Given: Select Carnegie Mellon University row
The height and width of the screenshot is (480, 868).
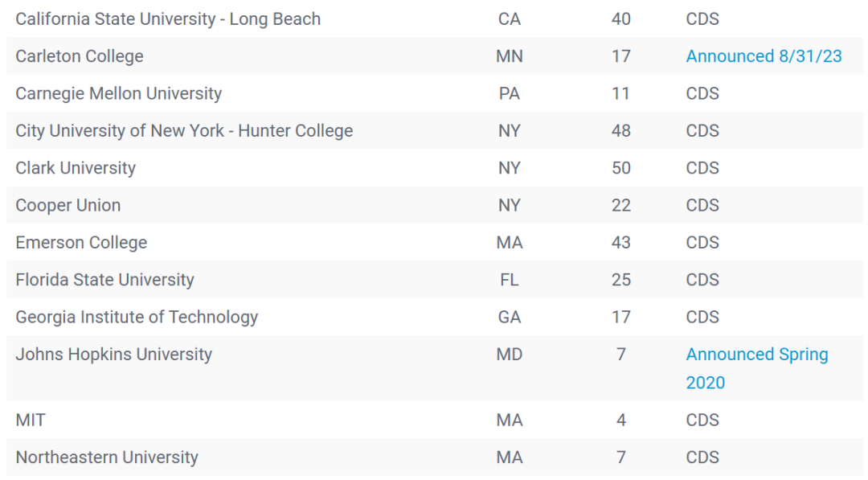Looking at the screenshot, I should coord(435,93).
